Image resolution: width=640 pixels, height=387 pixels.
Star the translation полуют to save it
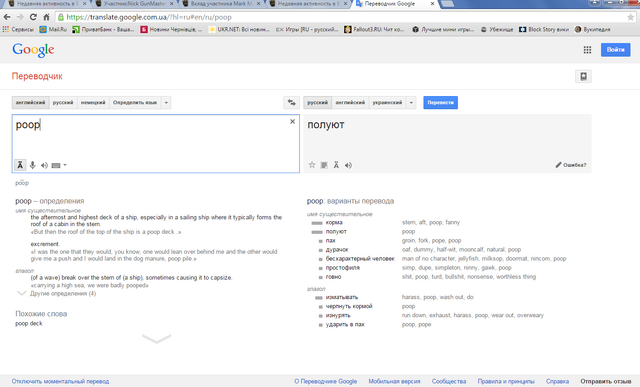[312, 165]
